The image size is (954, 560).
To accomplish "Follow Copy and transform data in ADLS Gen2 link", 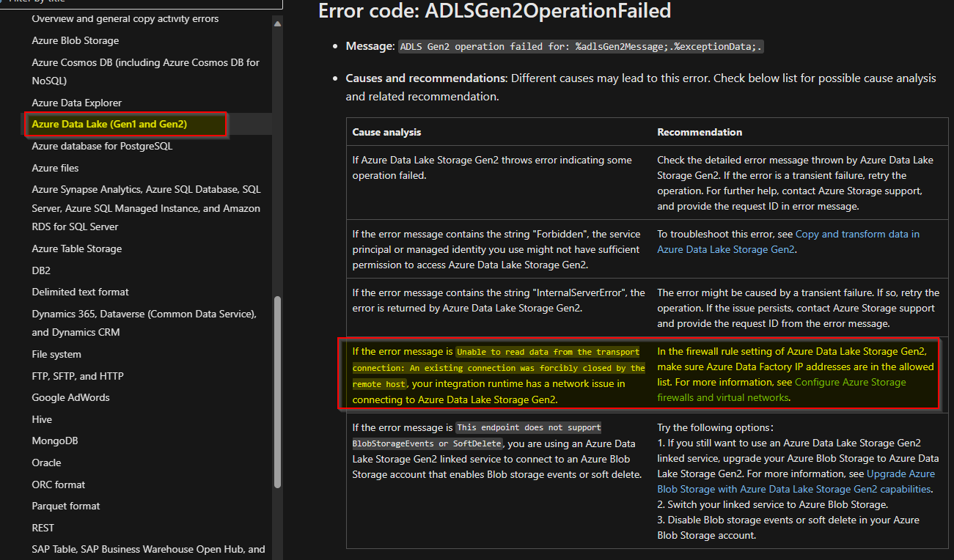I will coord(788,242).
